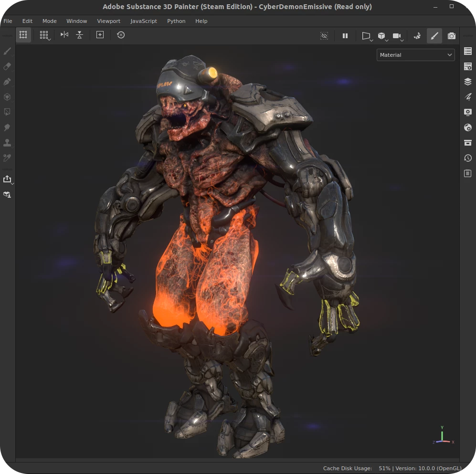
Task: Open the Properties brush stroke panel icon
Action: (468, 97)
